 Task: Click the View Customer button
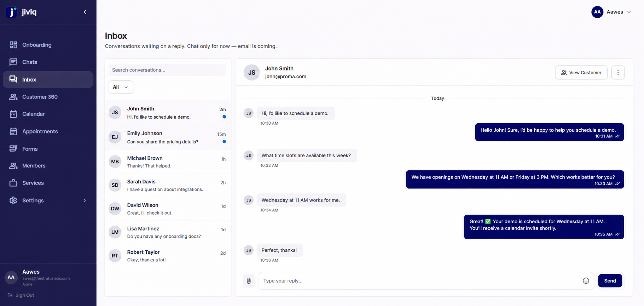(x=581, y=73)
